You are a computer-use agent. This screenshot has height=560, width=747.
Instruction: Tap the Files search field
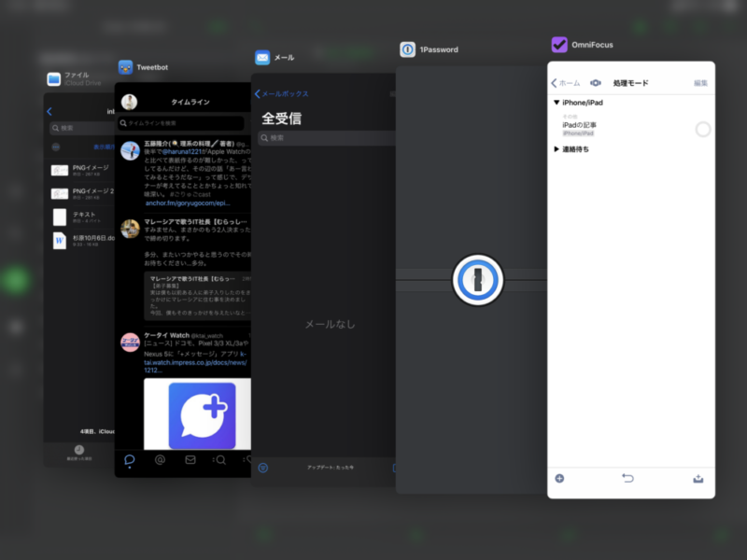pyautogui.click(x=81, y=128)
